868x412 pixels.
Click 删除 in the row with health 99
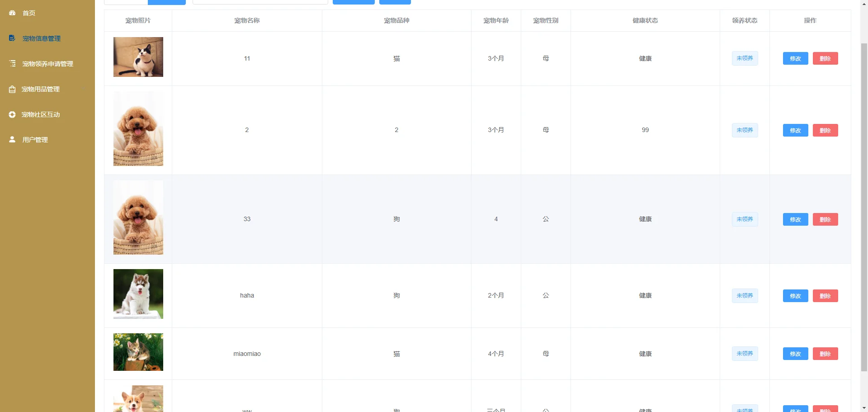pyautogui.click(x=826, y=130)
